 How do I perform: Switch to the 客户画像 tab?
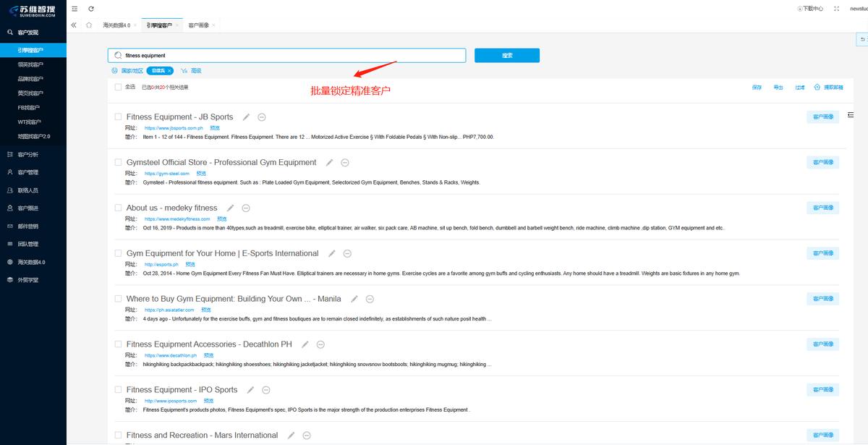(198, 25)
